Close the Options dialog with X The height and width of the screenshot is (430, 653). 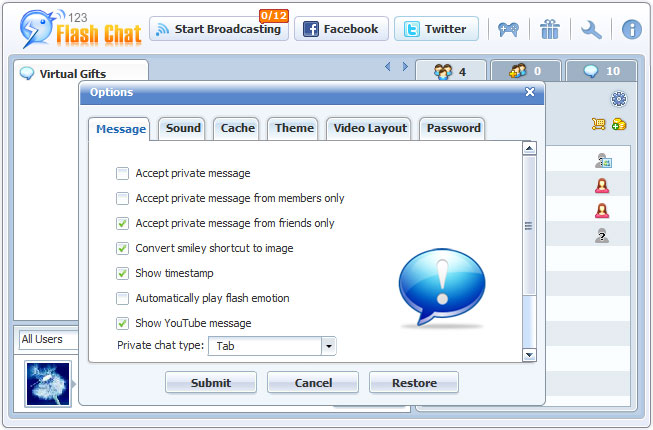click(530, 92)
